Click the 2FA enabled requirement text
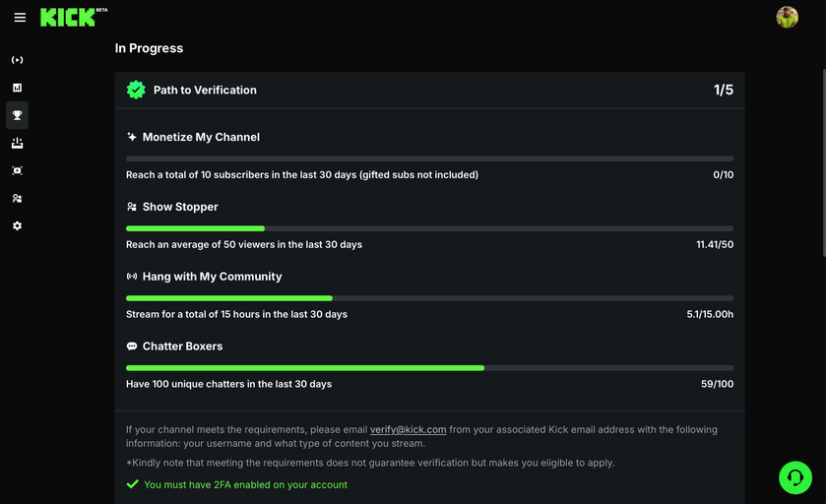This screenshot has width=826, height=504. pyautogui.click(x=245, y=484)
